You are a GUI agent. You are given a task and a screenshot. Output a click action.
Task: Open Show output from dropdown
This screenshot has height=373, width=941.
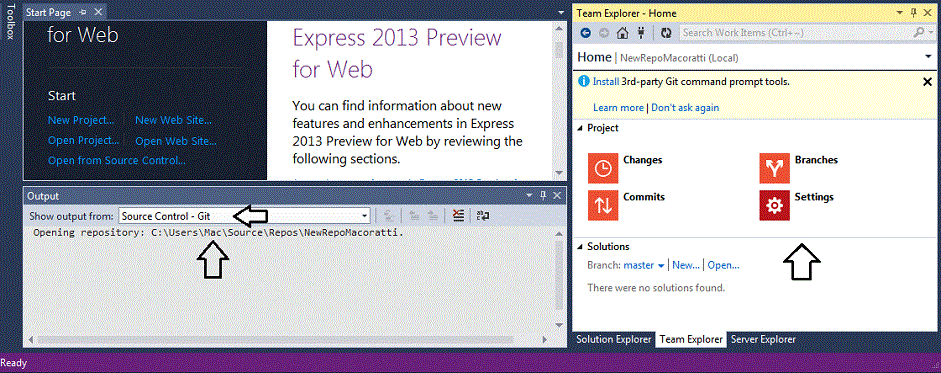click(364, 216)
